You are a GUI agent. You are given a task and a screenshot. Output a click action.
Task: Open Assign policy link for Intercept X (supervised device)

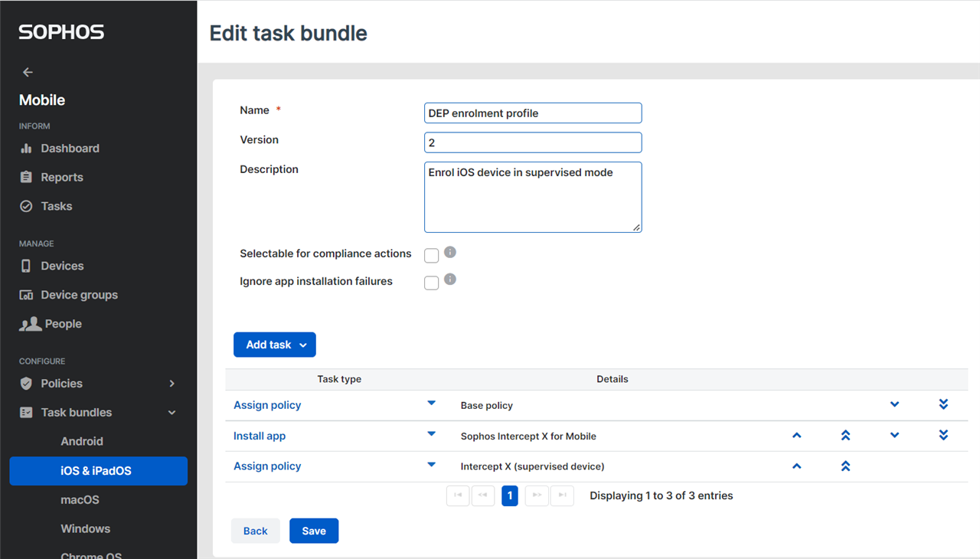click(267, 466)
